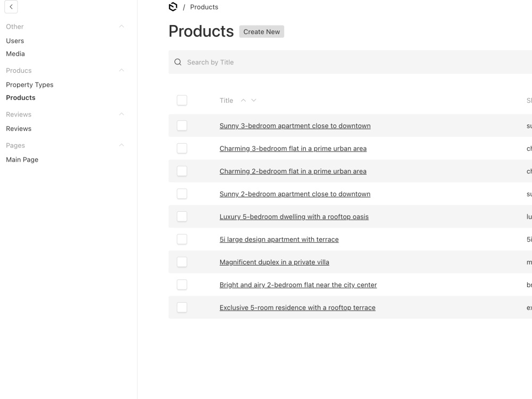532x399 pixels.
Task: Focus the Search by Title field
Action: (350, 62)
